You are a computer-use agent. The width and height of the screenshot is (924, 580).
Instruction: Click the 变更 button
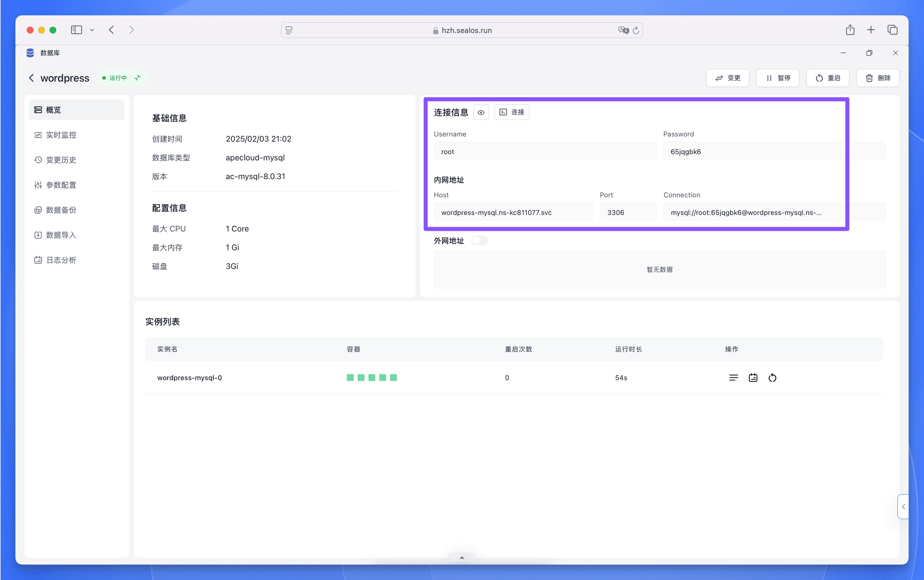[x=728, y=78]
